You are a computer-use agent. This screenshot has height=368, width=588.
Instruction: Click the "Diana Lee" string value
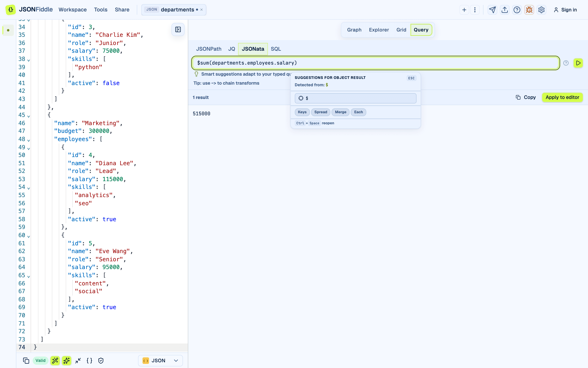coord(114,163)
